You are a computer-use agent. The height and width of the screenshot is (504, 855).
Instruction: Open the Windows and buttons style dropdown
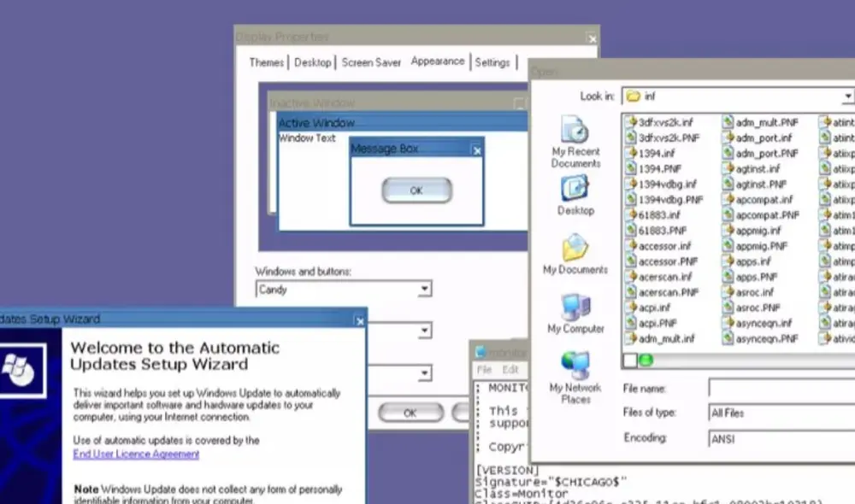(x=423, y=290)
